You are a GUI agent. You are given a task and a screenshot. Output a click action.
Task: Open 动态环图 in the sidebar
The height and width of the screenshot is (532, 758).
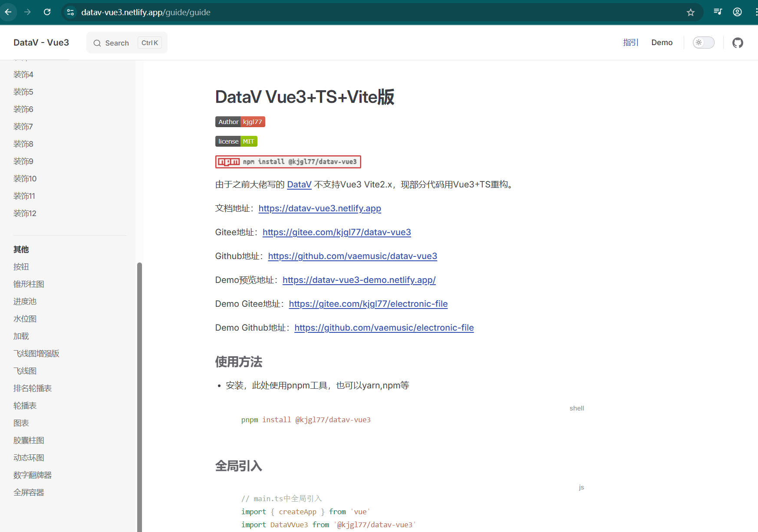tap(29, 458)
